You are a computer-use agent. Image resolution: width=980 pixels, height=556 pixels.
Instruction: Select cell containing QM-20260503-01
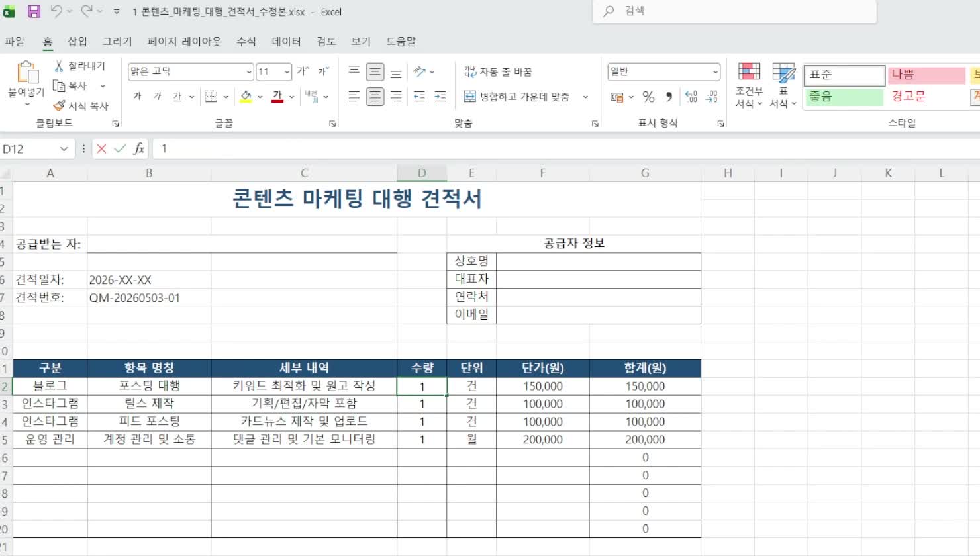[x=149, y=298]
